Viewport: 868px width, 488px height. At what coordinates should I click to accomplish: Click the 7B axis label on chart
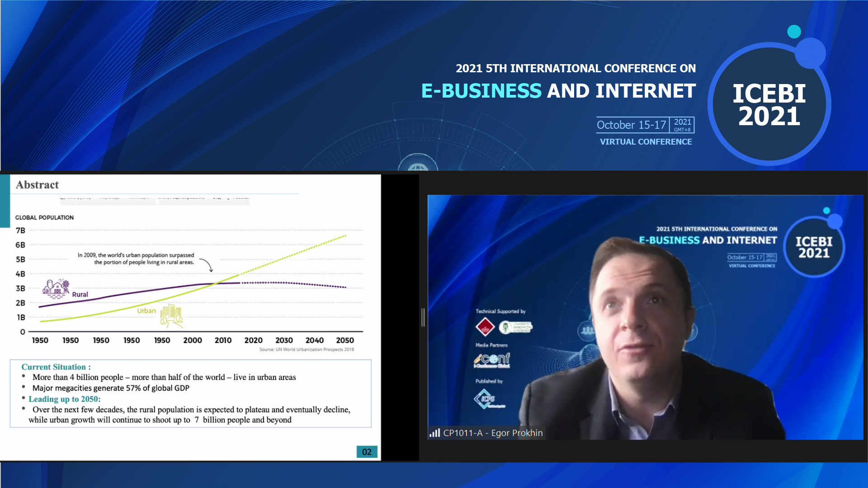[x=20, y=230]
